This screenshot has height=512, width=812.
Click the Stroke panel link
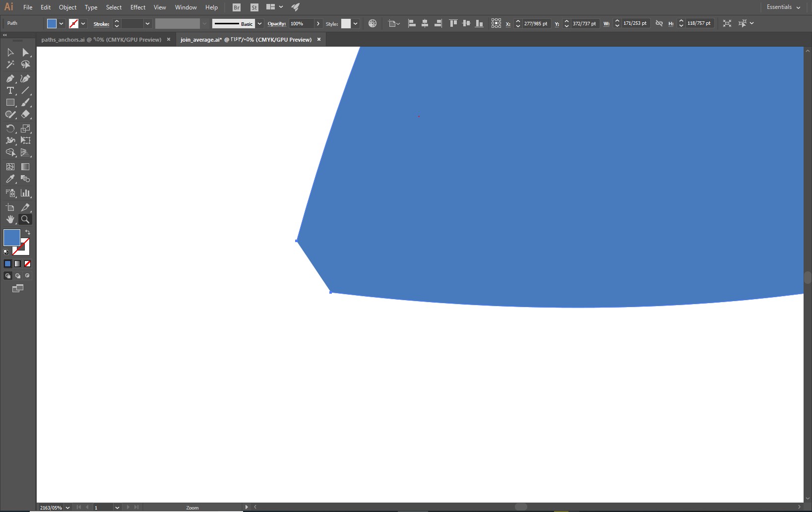click(101, 24)
